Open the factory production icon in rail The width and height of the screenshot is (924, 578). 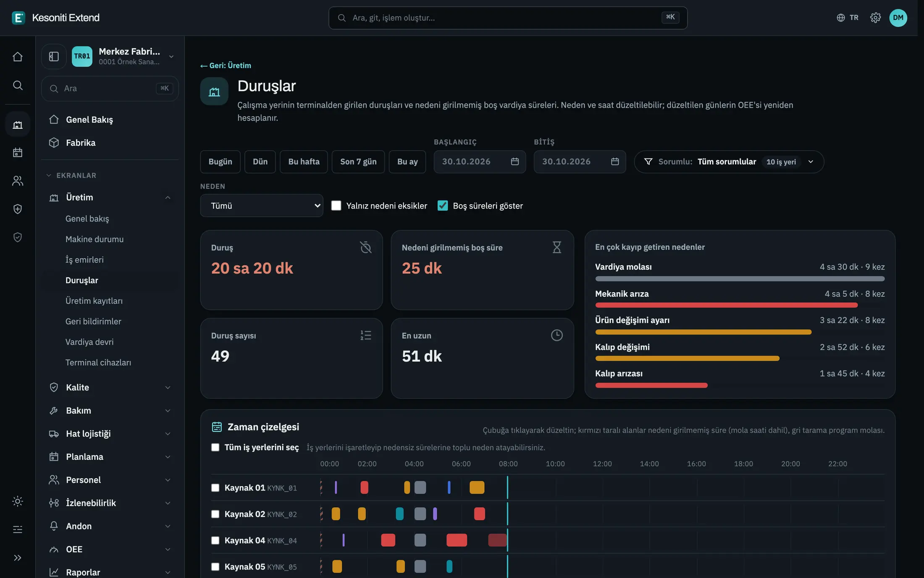18,124
